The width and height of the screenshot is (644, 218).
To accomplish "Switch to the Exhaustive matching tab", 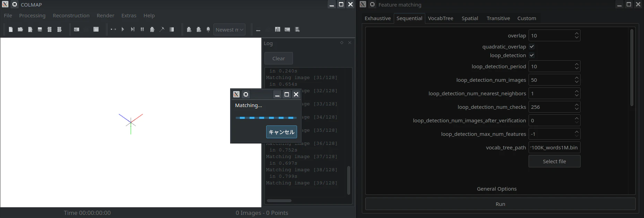I will [x=377, y=18].
